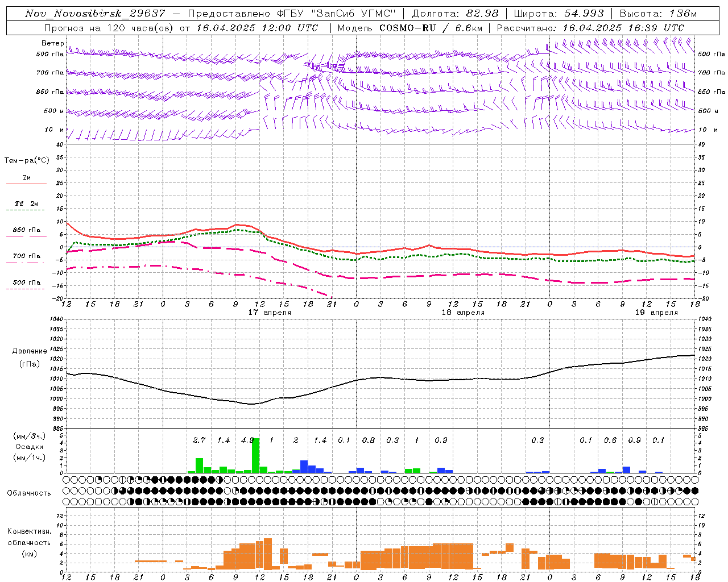This screenshot has width=728, height=582.
Task: Select the 'Широта: 54.993' header text
Action: [x=559, y=14]
